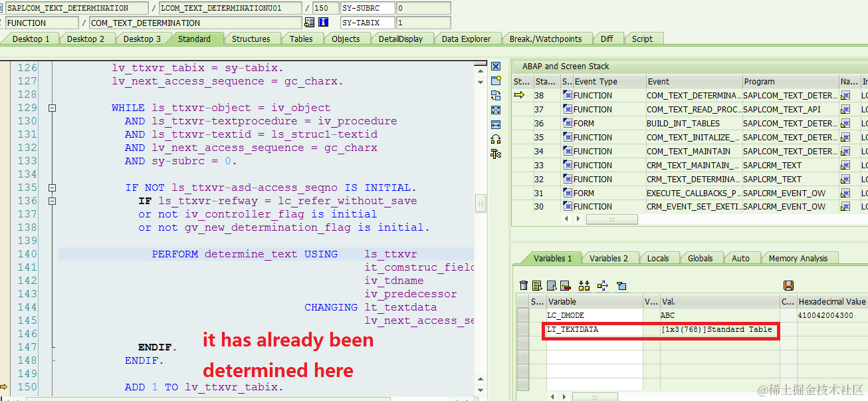This screenshot has width=868, height=401.
Task: Open the DetailDisplay tab
Action: coord(401,39)
